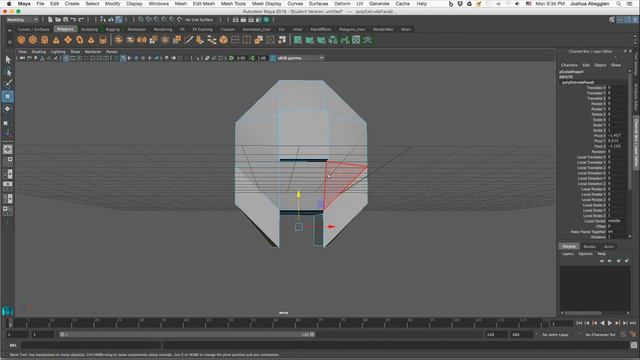This screenshot has width=640, height=360.
Task: Click the Redo arrow icon
Action: click(x=81, y=20)
